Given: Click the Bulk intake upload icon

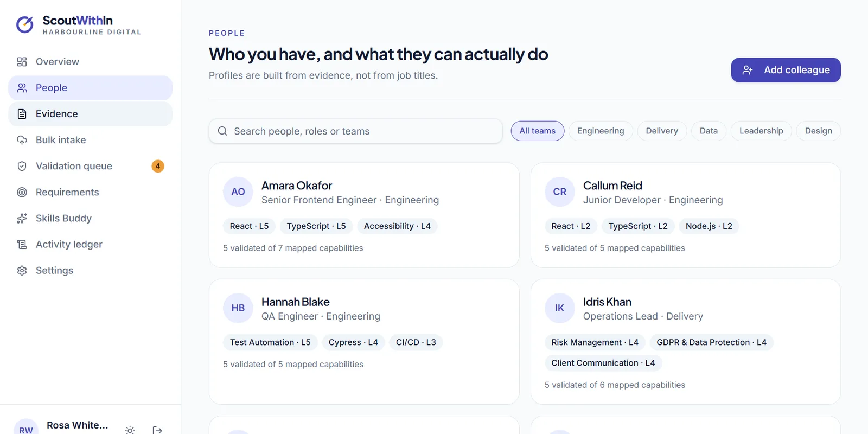Looking at the screenshot, I should coord(22,140).
